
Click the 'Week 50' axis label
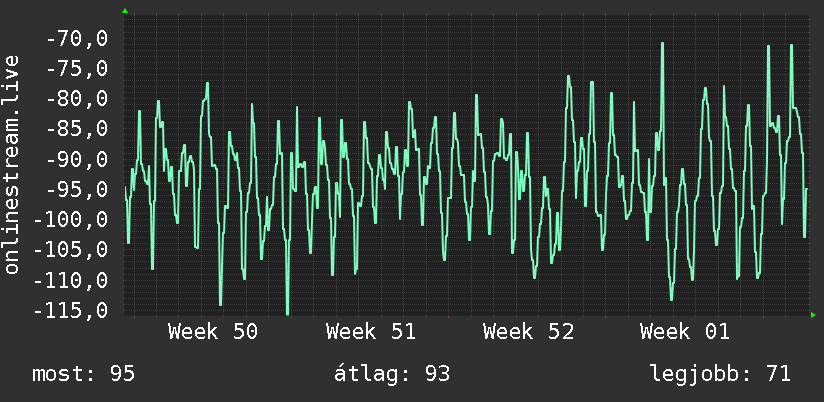coord(213,332)
